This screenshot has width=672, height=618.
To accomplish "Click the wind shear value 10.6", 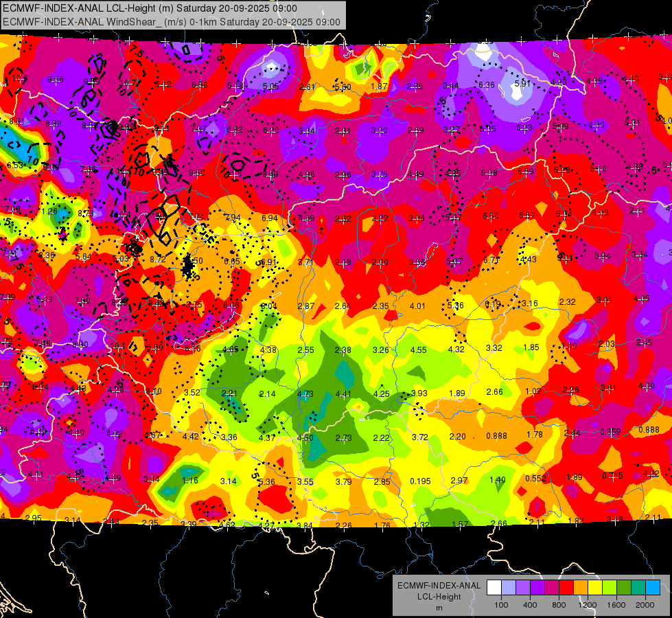I will 20,78.
